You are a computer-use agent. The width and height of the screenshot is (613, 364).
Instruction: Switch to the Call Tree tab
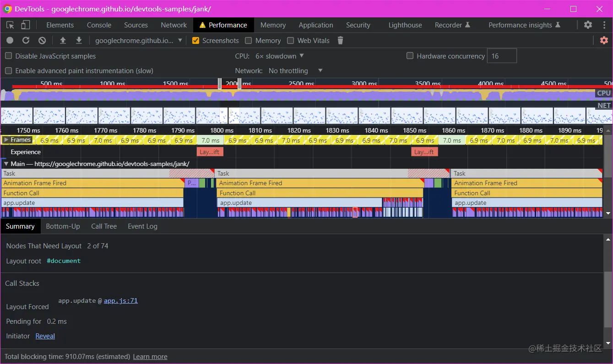pos(104,226)
